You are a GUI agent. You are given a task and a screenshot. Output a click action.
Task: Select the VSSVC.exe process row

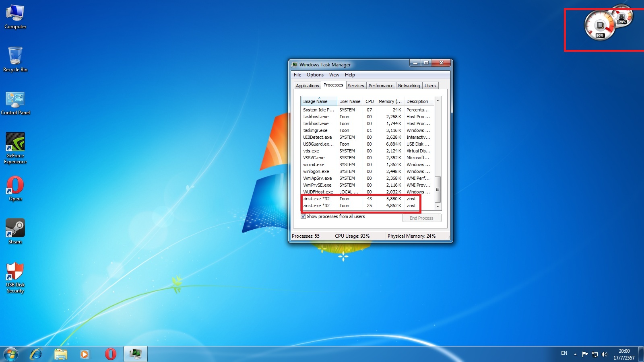[367, 158]
